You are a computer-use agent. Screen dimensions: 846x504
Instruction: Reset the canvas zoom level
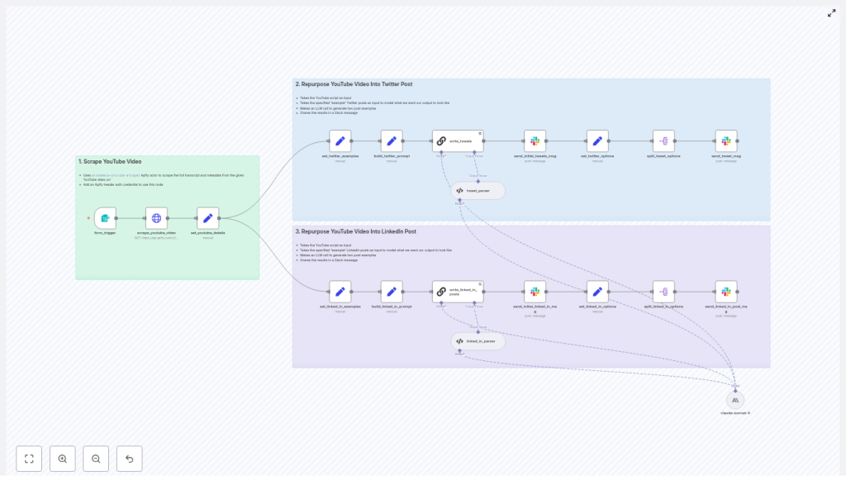(129, 459)
